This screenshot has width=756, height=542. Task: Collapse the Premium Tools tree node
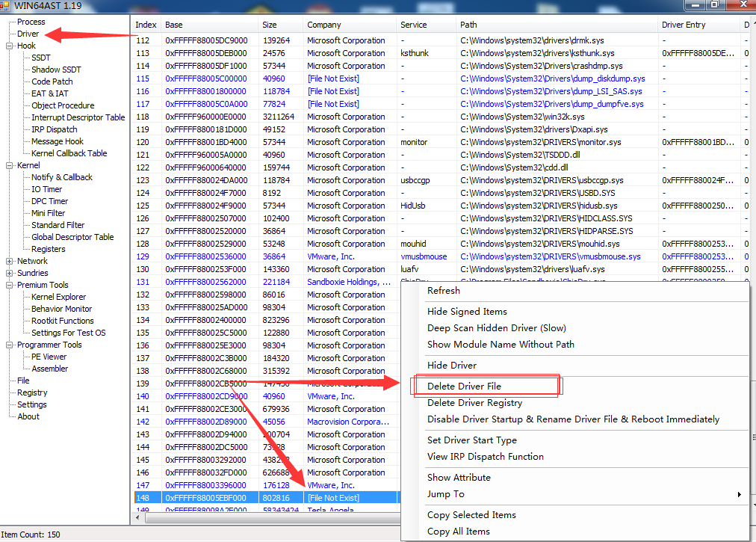coord(10,285)
